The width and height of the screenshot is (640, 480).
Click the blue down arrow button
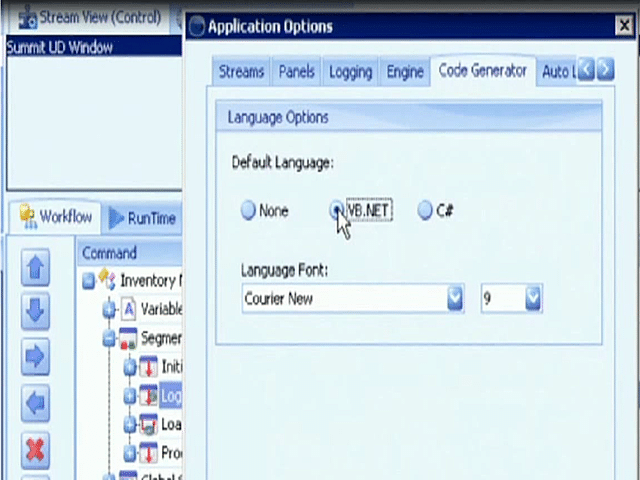point(36,311)
